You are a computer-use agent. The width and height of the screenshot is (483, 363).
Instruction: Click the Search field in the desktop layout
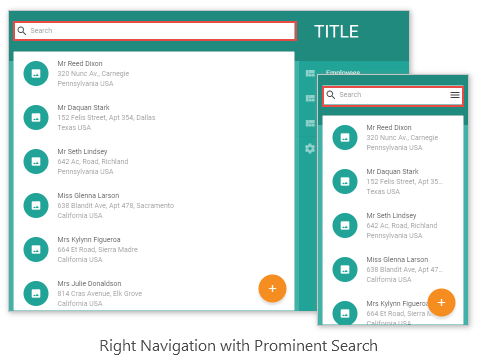155,31
